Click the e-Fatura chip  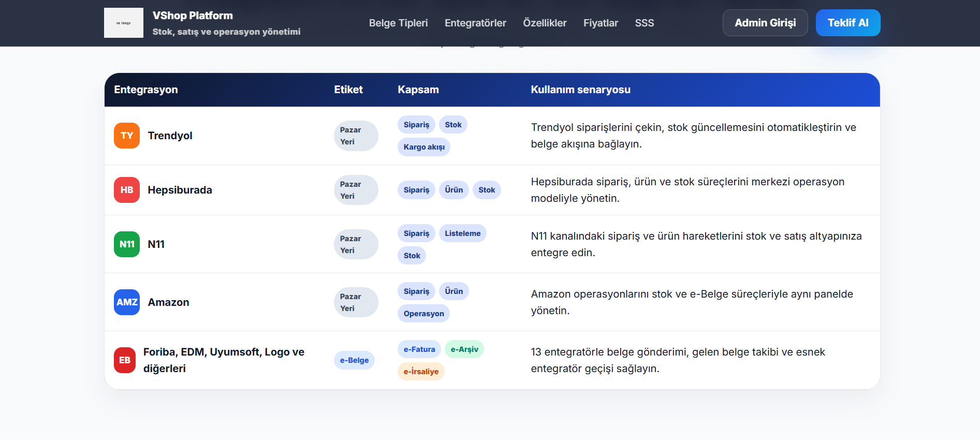click(x=419, y=349)
